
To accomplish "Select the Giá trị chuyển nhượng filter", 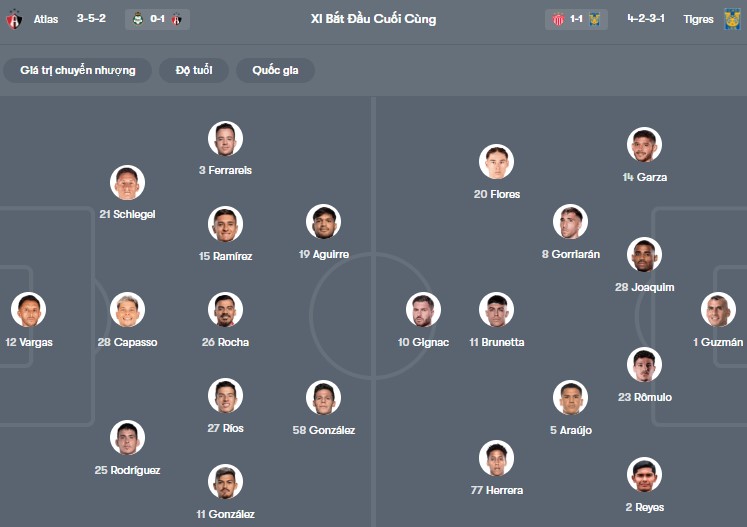I will [x=77, y=70].
